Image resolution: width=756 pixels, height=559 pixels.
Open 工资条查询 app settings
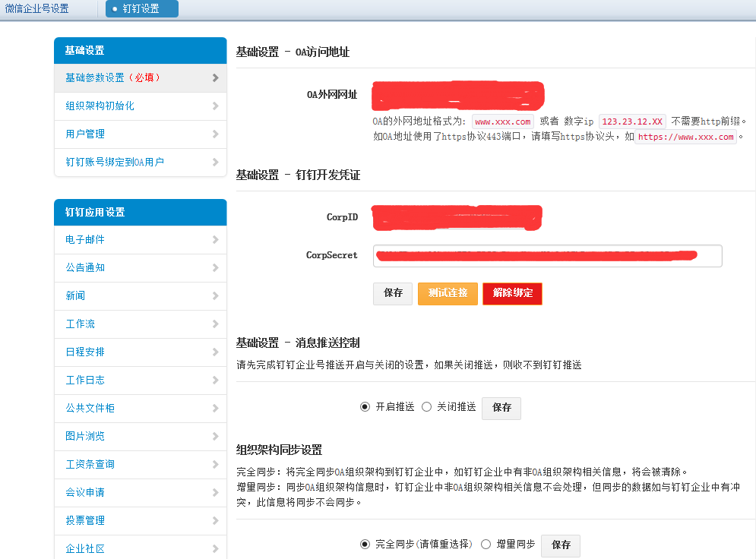[141, 464]
